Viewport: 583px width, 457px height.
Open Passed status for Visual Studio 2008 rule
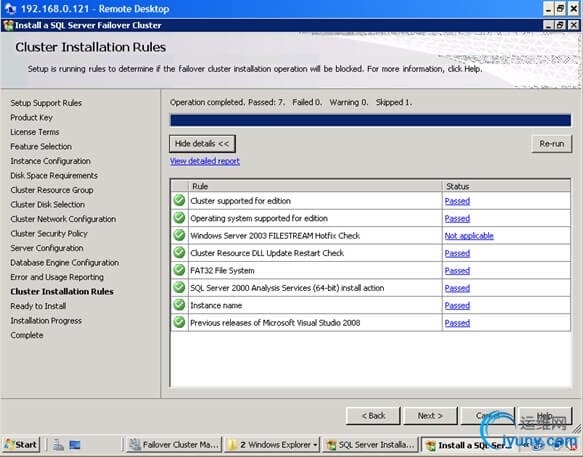(457, 323)
